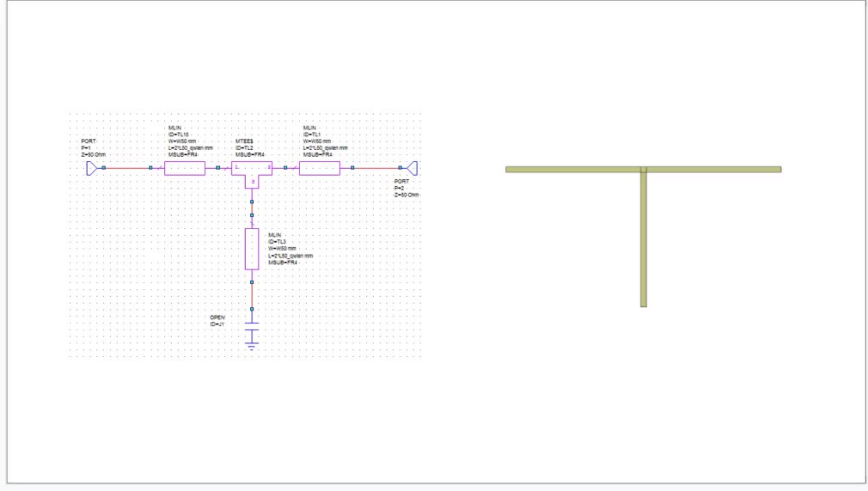
Task: Click "L=2*L50_qwlen mm" of element TL3
Action: pyautogui.click(x=290, y=256)
